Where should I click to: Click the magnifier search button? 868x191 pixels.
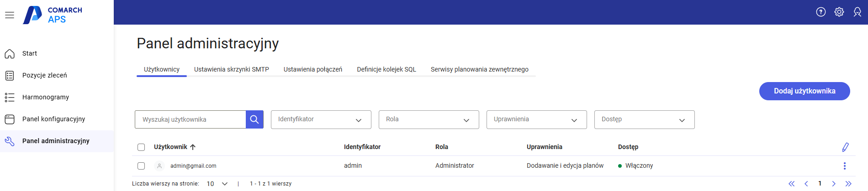(x=254, y=119)
